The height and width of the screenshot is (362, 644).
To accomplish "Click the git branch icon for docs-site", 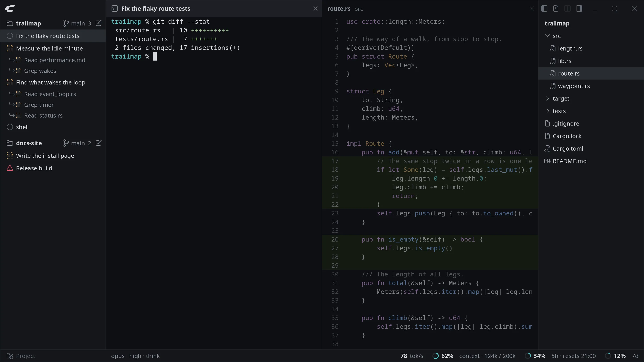I will pyautogui.click(x=66, y=143).
